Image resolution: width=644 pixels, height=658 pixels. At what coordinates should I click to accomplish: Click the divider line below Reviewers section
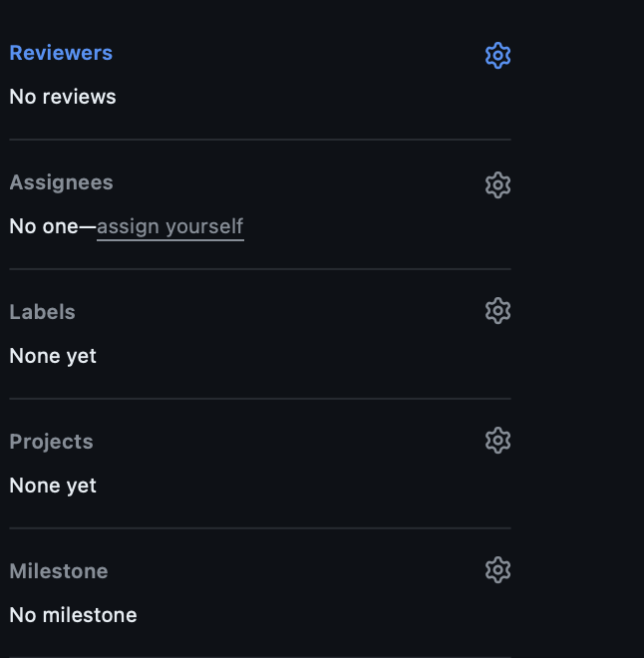(259, 140)
